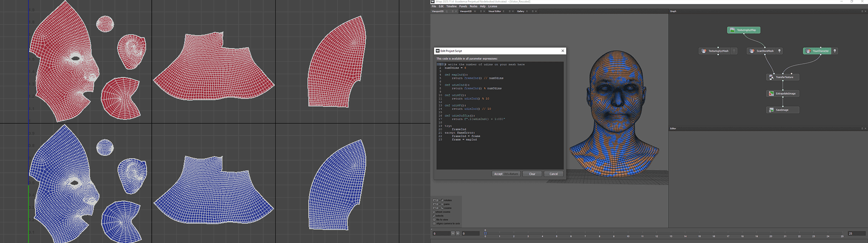The image size is (868, 243).
Task: Close the Edit Project Script dialog
Action: coord(563,51)
